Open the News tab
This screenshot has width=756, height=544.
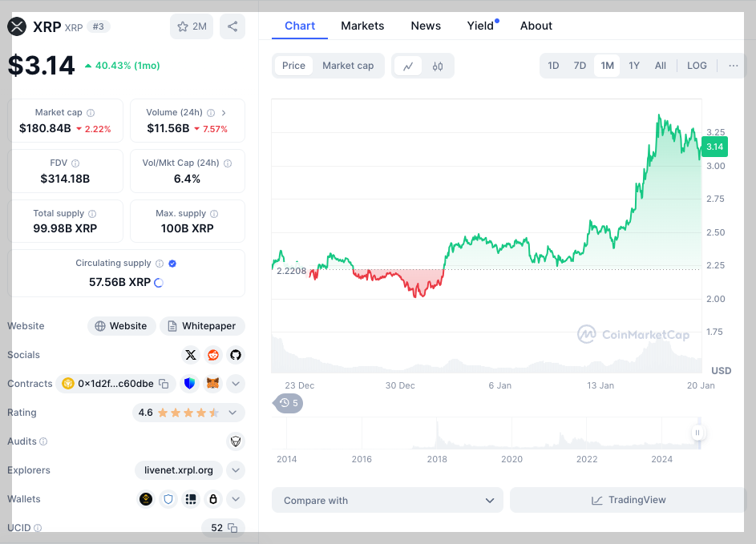pyautogui.click(x=426, y=26)
